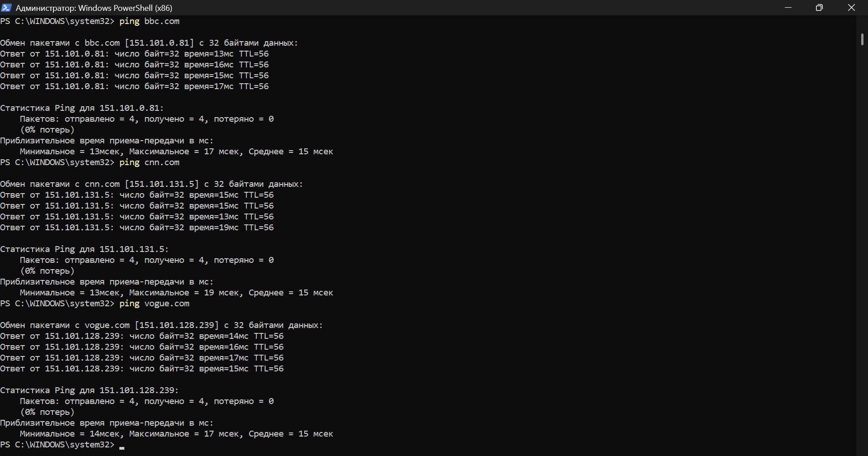
Task: Click the 'Статистика Ping для 151.101.0.81' line
Action: click(x=82, y=108)
